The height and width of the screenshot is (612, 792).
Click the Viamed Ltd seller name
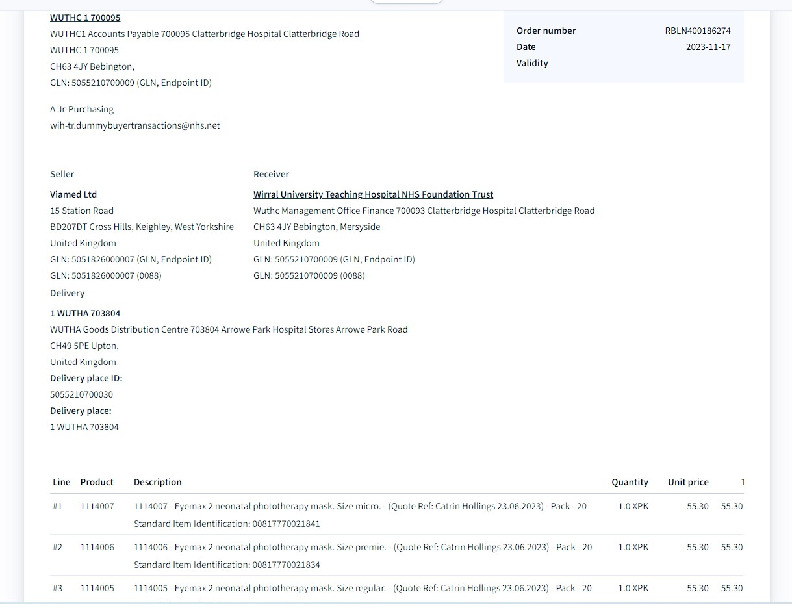[x=73, y=194]
